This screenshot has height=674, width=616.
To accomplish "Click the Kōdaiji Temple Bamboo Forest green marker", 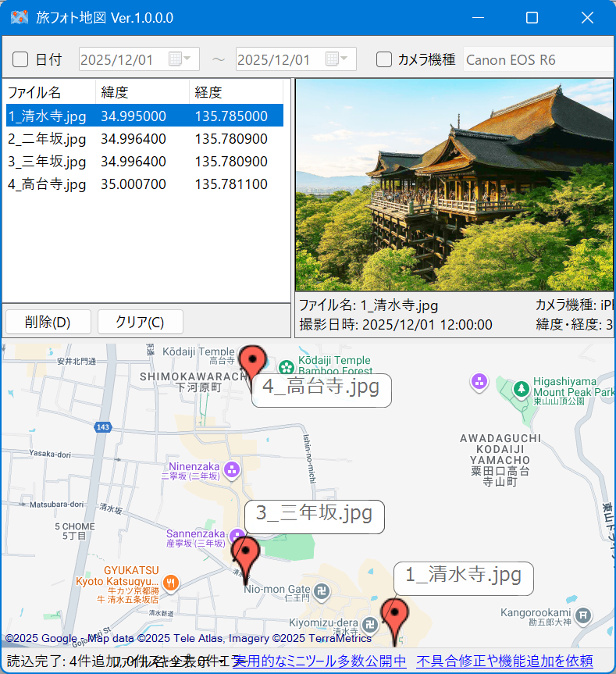I will pyautogui.click(x=286, y=368).
